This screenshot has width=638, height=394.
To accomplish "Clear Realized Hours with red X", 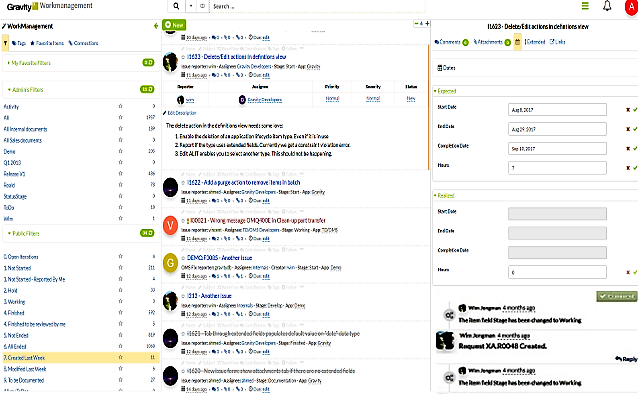I will (x=628, y=272).
